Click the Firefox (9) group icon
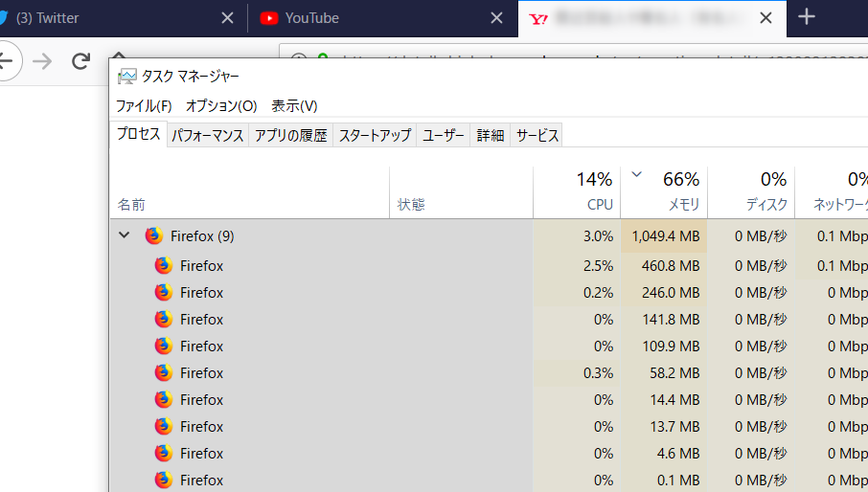868x492 pixels. (154, 236)
